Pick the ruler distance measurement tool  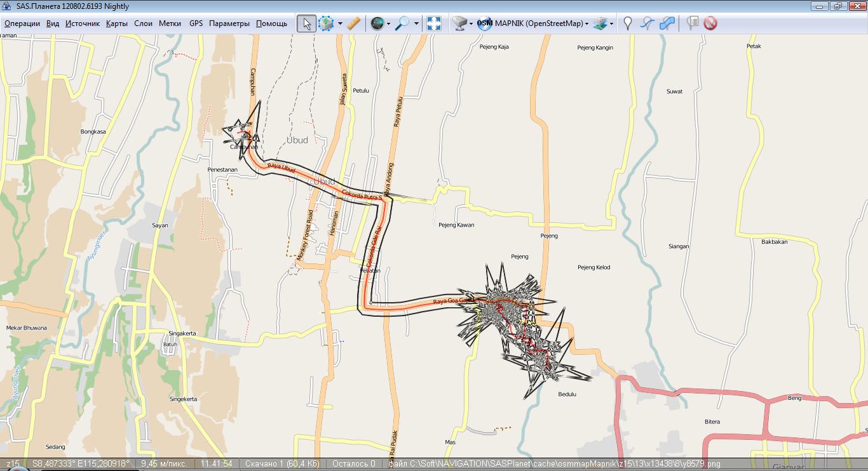(x=354, y=23)
